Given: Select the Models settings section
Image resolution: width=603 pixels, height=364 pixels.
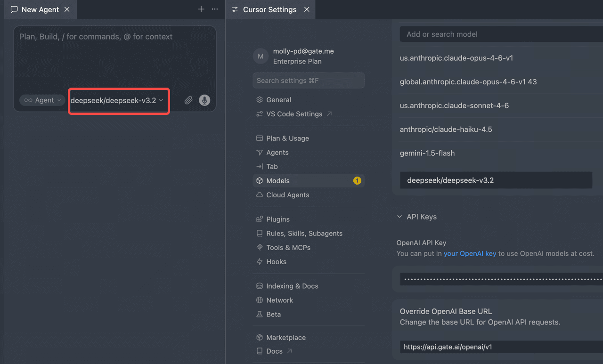Looking at the screenshot, I should tap(309, 181).
